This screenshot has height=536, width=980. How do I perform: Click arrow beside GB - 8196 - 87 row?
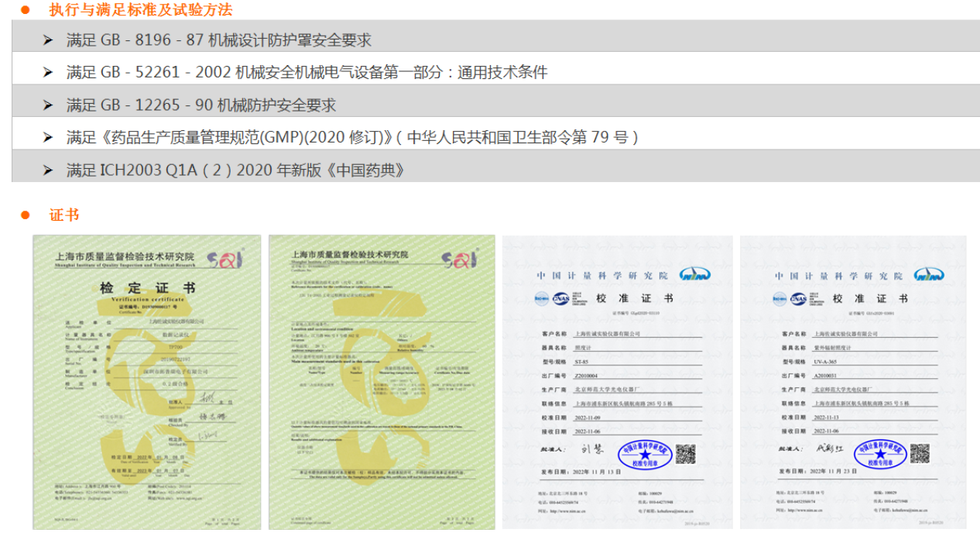point(48,40)
